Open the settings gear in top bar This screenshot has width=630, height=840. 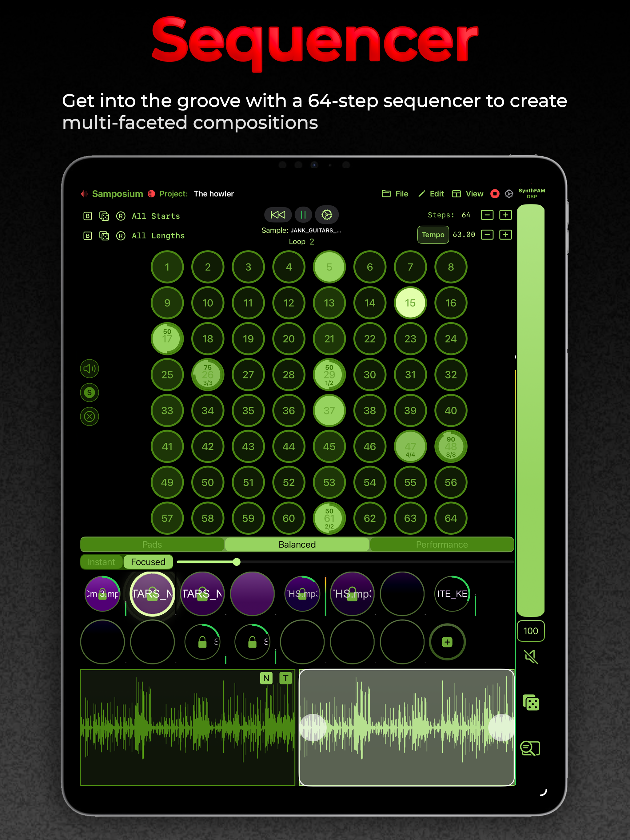509,194
